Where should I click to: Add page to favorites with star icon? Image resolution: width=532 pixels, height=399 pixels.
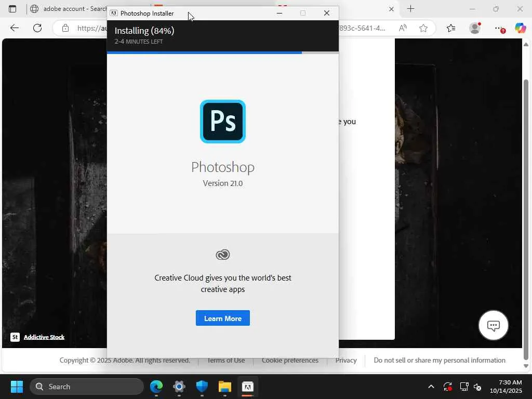tap(423, 28)
